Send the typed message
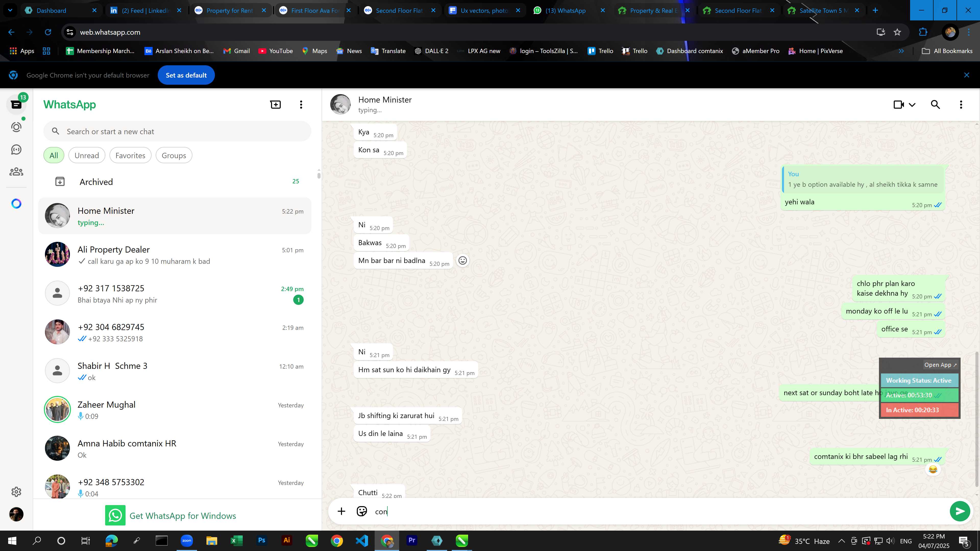 pyautogui.click(x=960, y=511)
